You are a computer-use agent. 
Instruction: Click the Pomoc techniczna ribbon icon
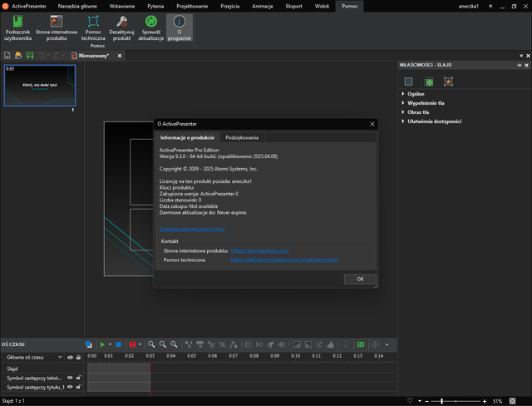pos(93,28)
